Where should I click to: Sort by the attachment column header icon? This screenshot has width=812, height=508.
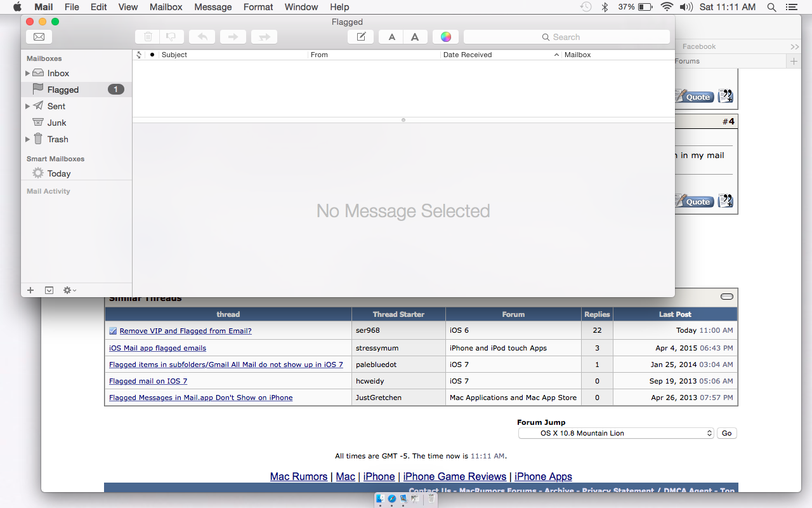[x=140, y=55]
